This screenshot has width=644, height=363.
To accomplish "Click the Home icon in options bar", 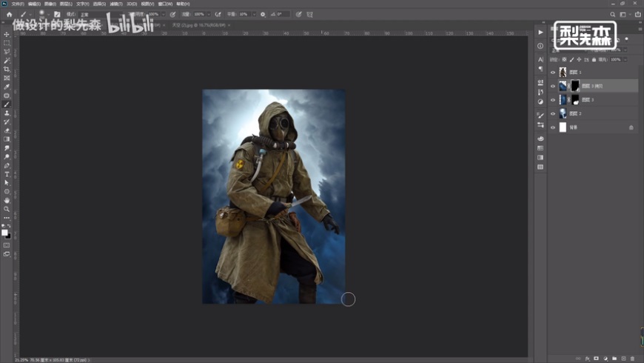I will tap(10, 14).
